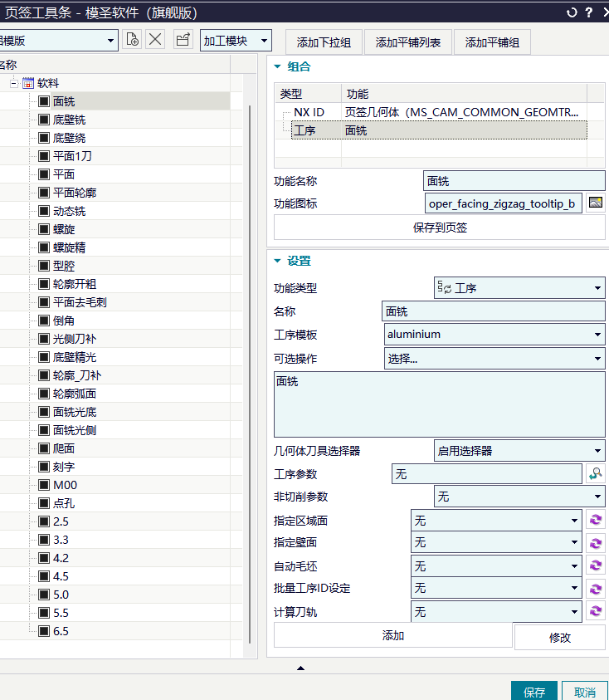The image size is (609, 700).
Task: Click refresh icon beside 指定区域面
Action: coord(596,520)
